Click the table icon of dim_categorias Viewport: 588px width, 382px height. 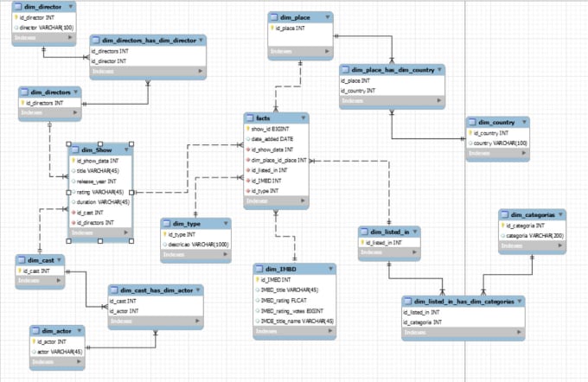(x=504, y=215)
